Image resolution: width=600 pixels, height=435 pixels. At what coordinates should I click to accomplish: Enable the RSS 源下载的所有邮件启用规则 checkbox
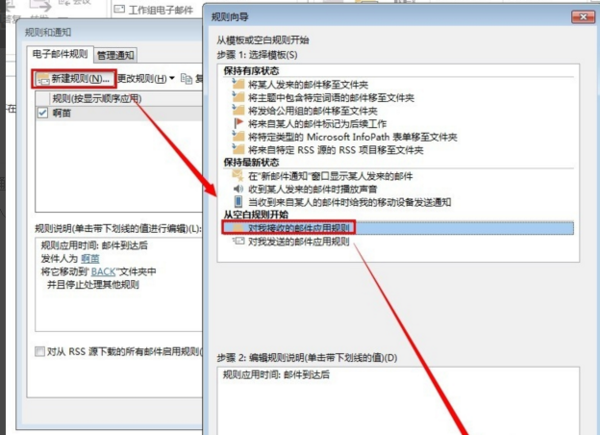39,352
